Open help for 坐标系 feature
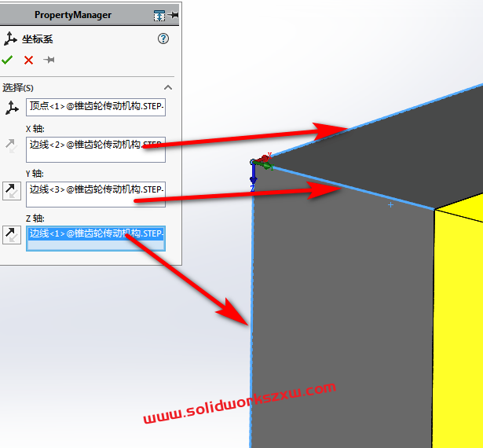The width and height of the screenshot is (483, 448). (x=163, y=39)
